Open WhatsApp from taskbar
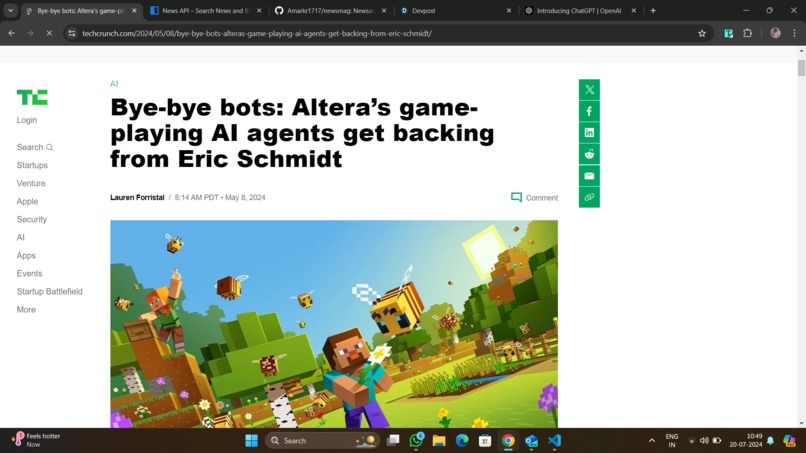The height and width of the screenshot is (453, 806). tap(416, 440)
